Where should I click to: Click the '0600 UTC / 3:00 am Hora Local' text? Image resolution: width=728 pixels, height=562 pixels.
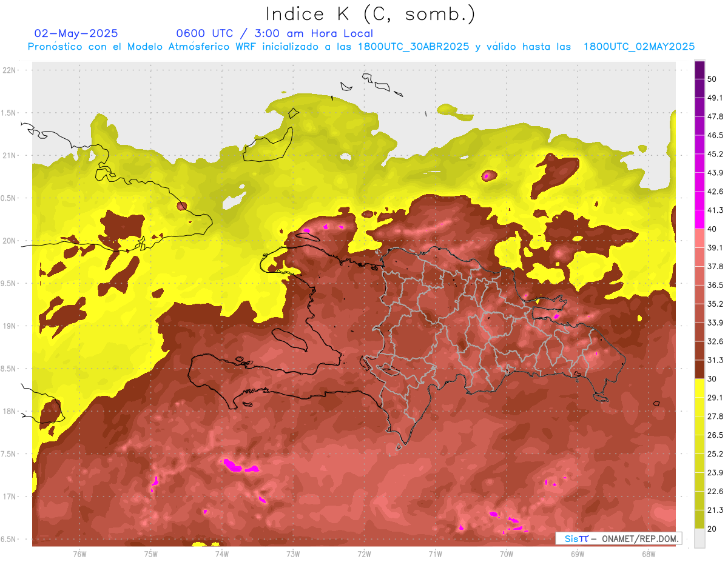[274, 33]
